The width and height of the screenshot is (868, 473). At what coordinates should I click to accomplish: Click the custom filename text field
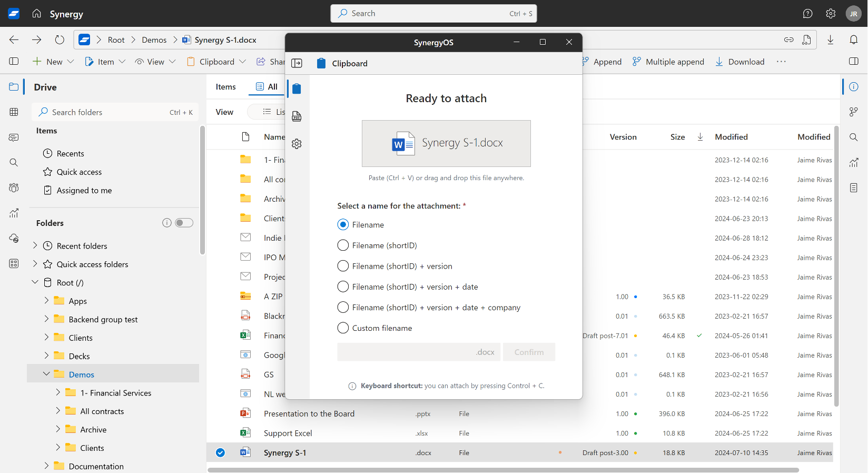pos(419,352)
